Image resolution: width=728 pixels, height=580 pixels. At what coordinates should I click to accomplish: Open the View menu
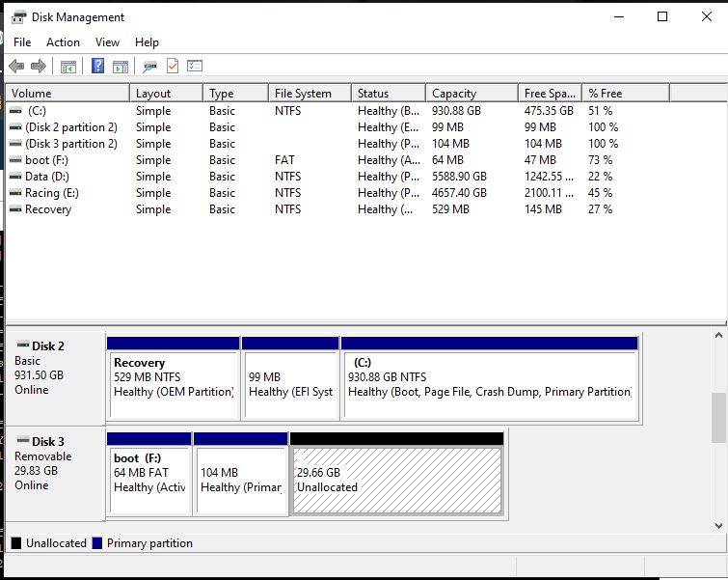pyautogui.click(x=107, y=42)
